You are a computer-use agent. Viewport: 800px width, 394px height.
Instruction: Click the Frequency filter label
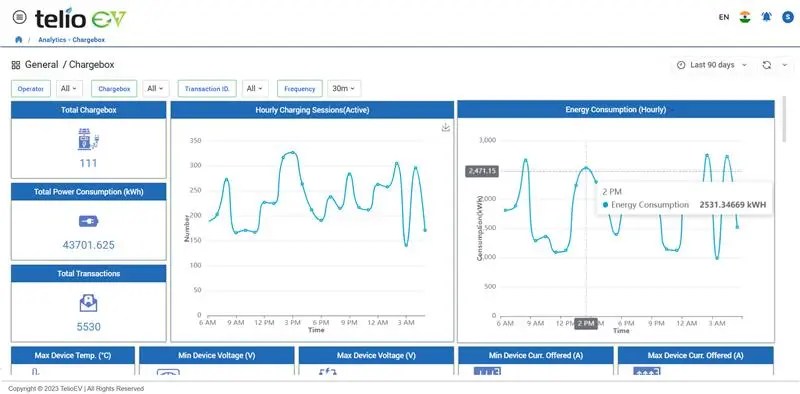point(299,89)
